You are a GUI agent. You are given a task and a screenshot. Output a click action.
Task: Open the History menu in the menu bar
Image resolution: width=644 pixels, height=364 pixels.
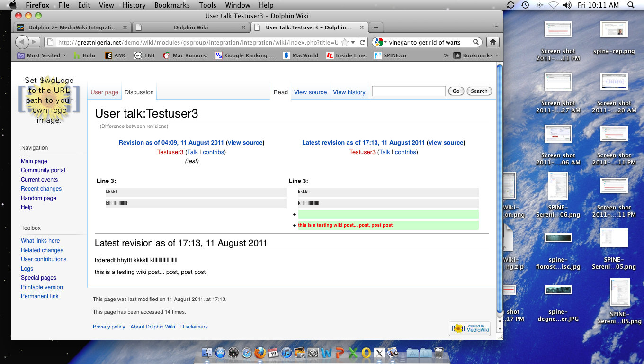(x=134, y=5)
